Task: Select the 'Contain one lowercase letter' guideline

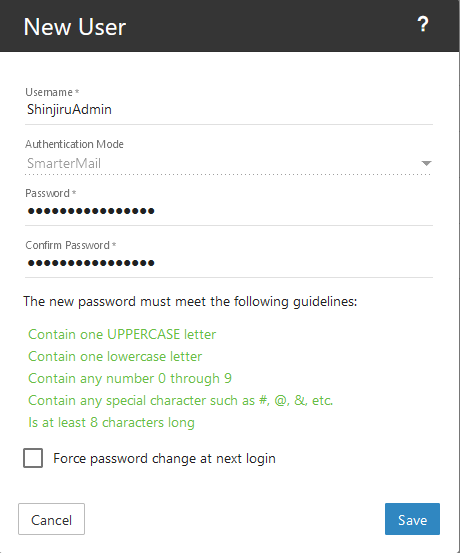Action: click(115, 356)
